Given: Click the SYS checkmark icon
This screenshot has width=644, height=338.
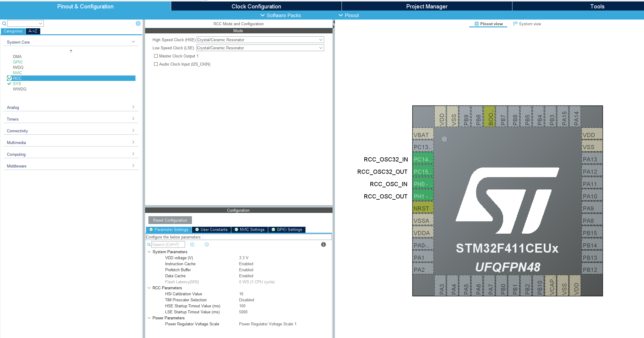Looking at the screenshot, I should point(9,84).
